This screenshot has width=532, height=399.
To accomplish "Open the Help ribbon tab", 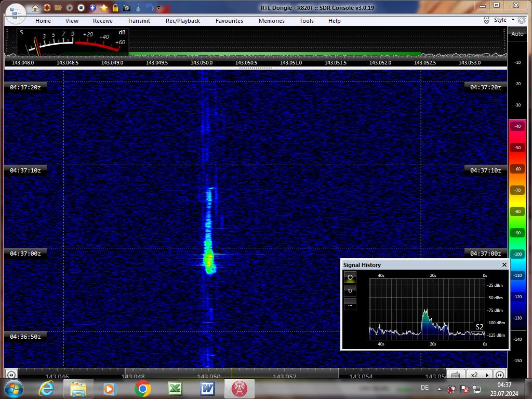I will [334, 21].
